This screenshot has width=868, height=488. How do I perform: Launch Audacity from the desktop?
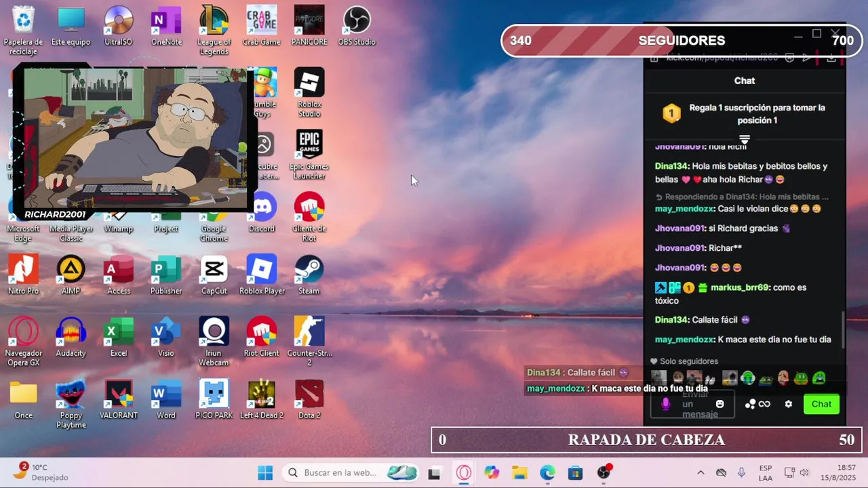(71, 338)
